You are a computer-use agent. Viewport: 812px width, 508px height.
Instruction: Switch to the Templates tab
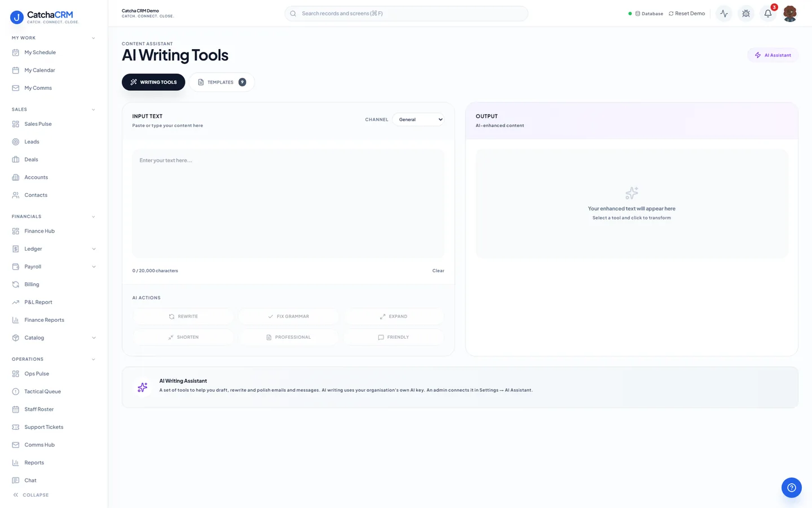(x=222, y=82)
